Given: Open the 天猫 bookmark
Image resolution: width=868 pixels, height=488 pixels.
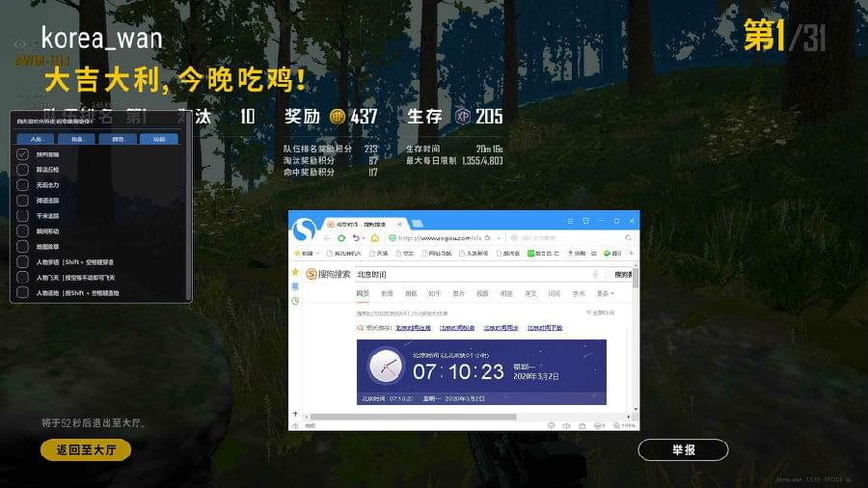Looking at the screenshot, I should [379, 253].
